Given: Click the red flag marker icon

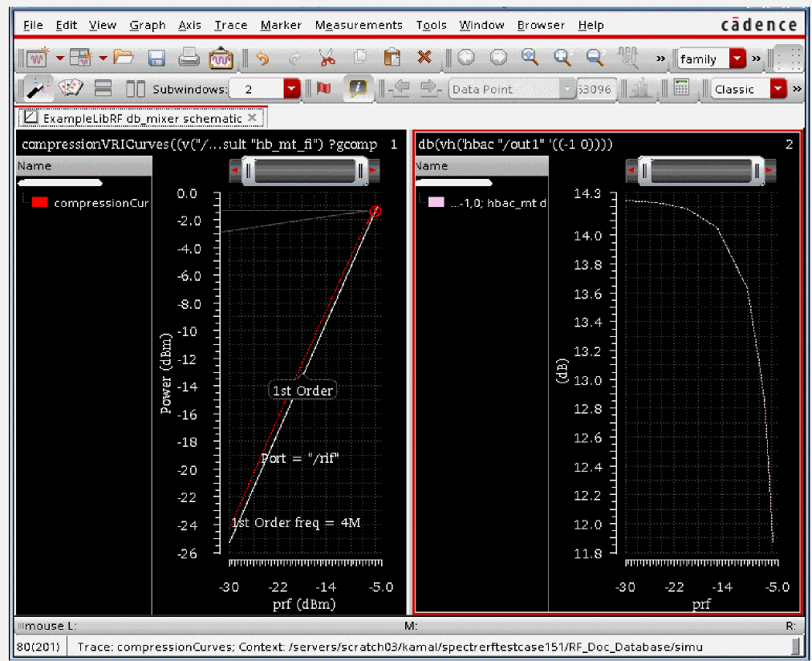Looking at the screenshot, I should click(324, 89).
